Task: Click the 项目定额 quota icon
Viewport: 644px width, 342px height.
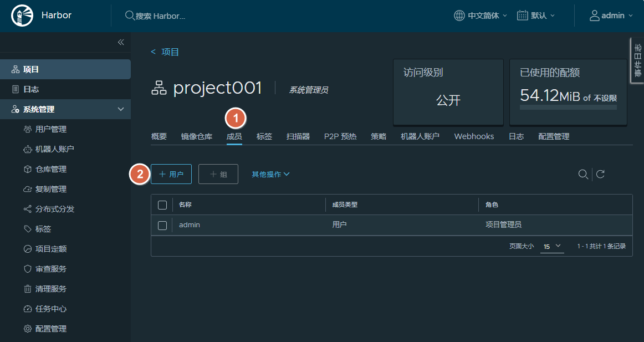Action: (x=28, y=249)
